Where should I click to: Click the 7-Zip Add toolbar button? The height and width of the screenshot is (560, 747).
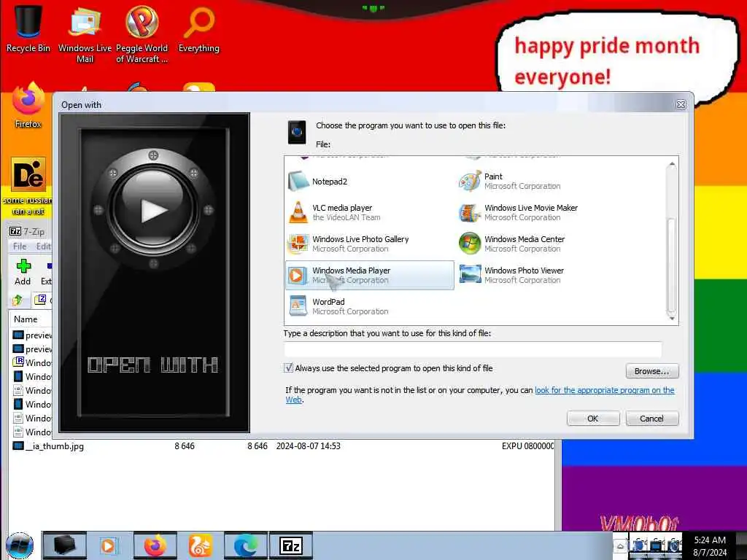tap(23, 273)
